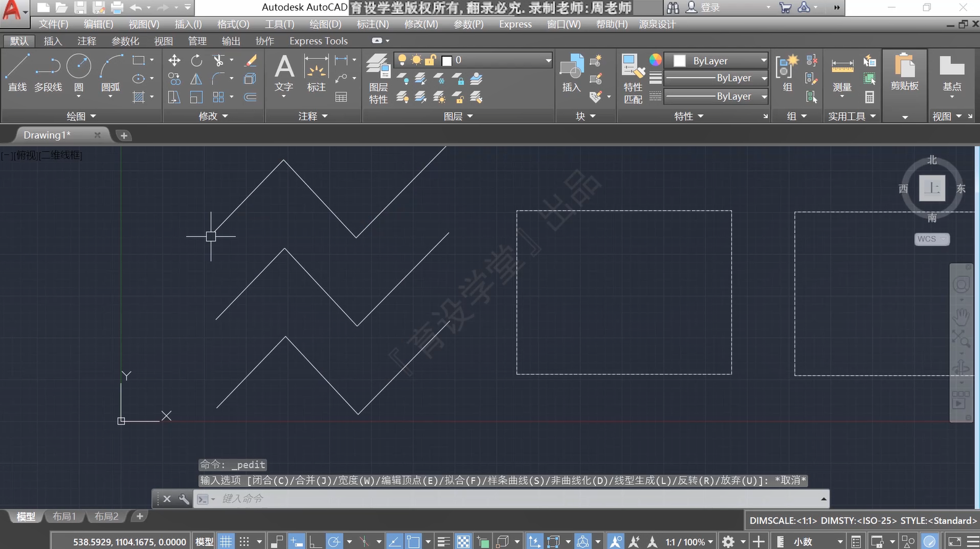Toggle polar tracking in status bar
Screen dimensions: 980x549
pos(334,542)
